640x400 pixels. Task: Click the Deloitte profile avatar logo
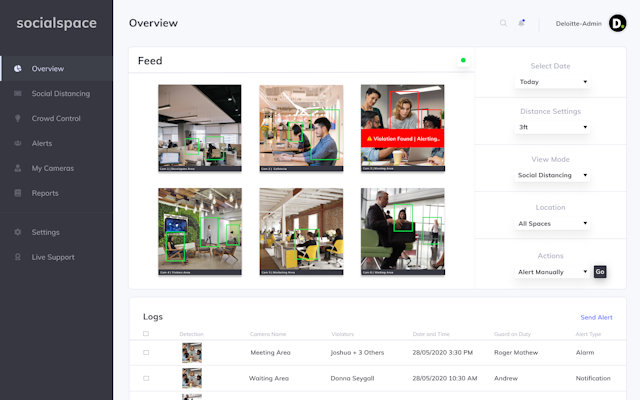[x=618, y=23]
